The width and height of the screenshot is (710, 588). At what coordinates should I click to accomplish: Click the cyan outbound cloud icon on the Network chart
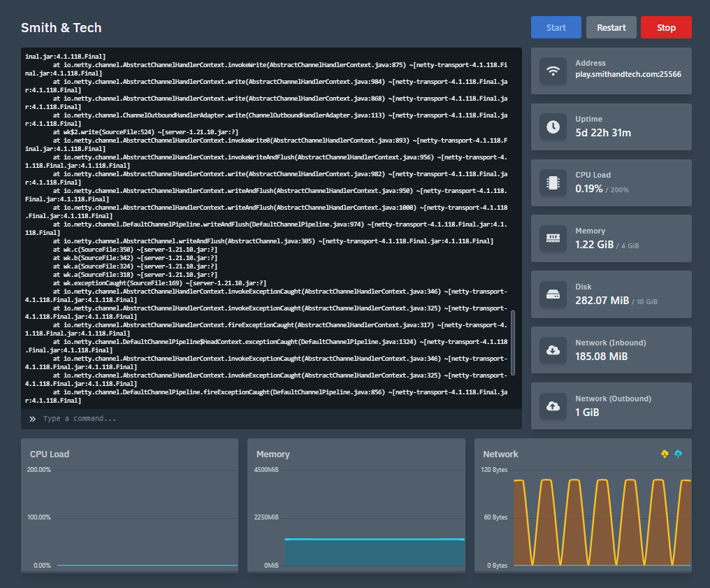[x=678, y=454]
